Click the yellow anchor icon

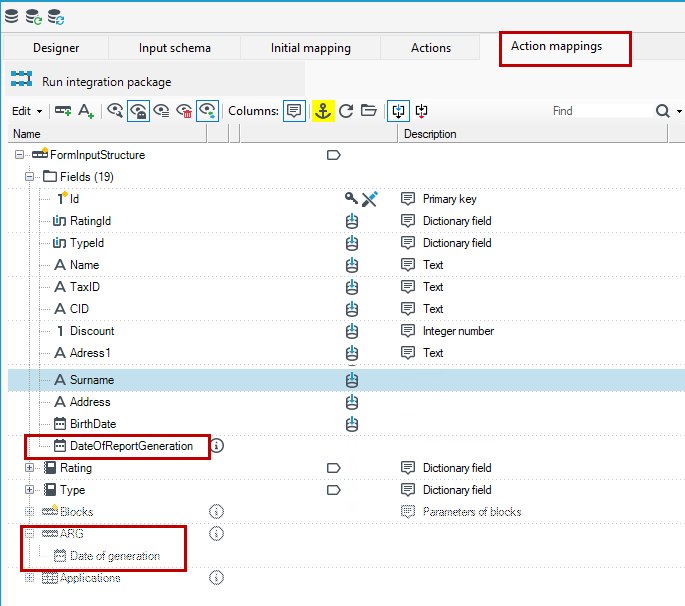(x=323, y=111)
